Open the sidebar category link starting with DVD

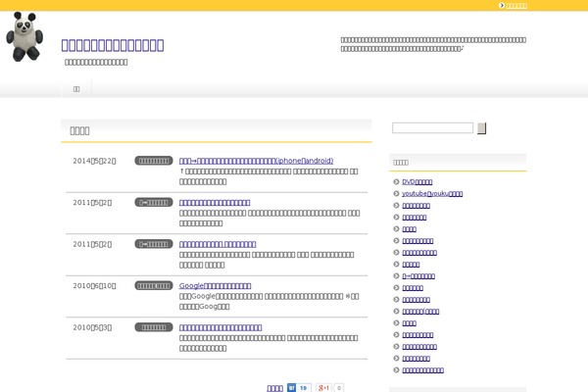[417, 181]
